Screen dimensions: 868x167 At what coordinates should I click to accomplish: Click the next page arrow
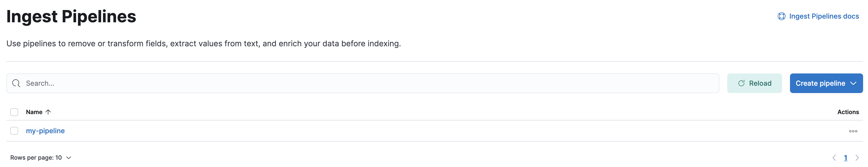(x=857, y=157)
